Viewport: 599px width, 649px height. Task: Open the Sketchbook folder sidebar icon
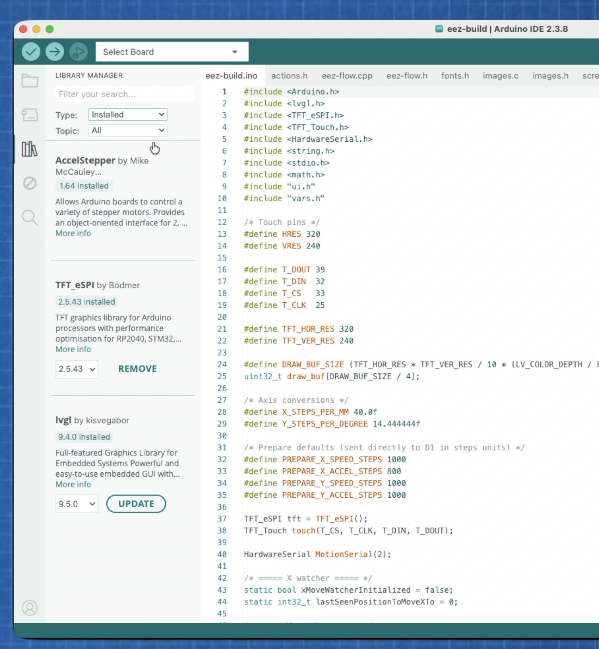click(30, 80)
